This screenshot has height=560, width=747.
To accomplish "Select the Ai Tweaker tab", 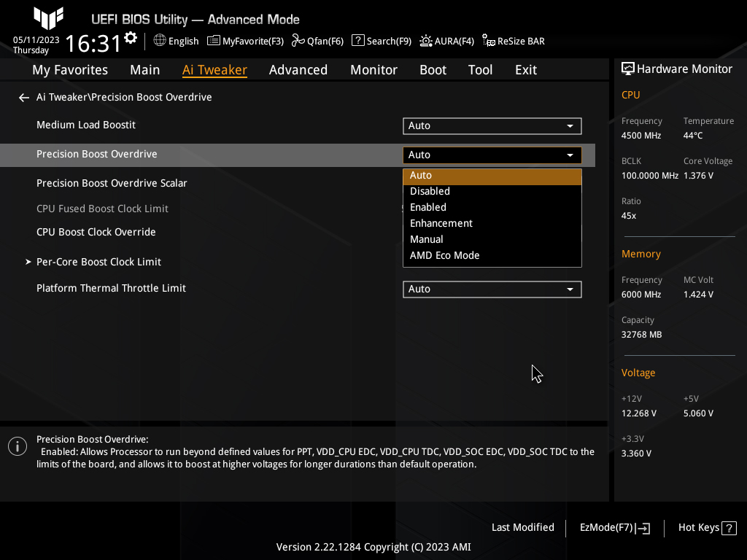I will pos(214,69).
